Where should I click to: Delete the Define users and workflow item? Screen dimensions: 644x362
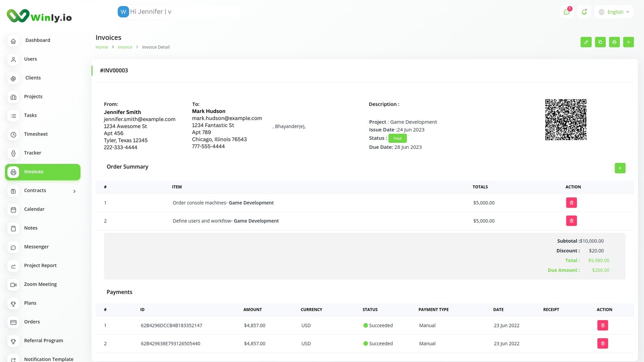(x=571, y=221)
